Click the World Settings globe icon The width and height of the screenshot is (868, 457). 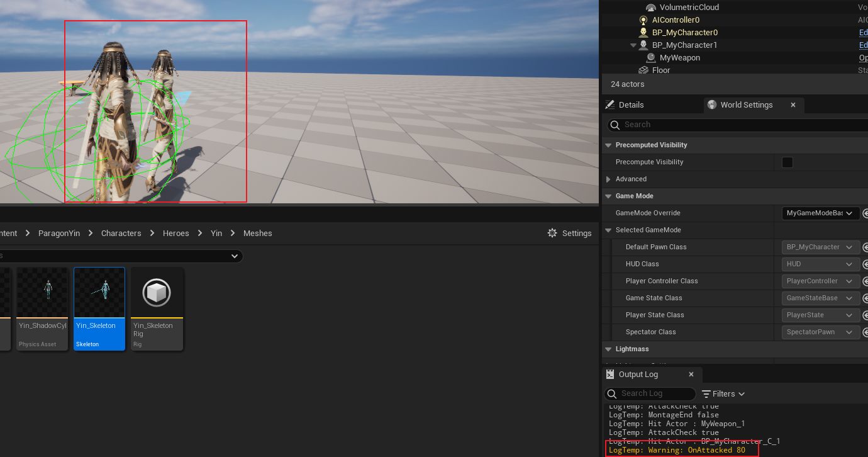[712, 104]
